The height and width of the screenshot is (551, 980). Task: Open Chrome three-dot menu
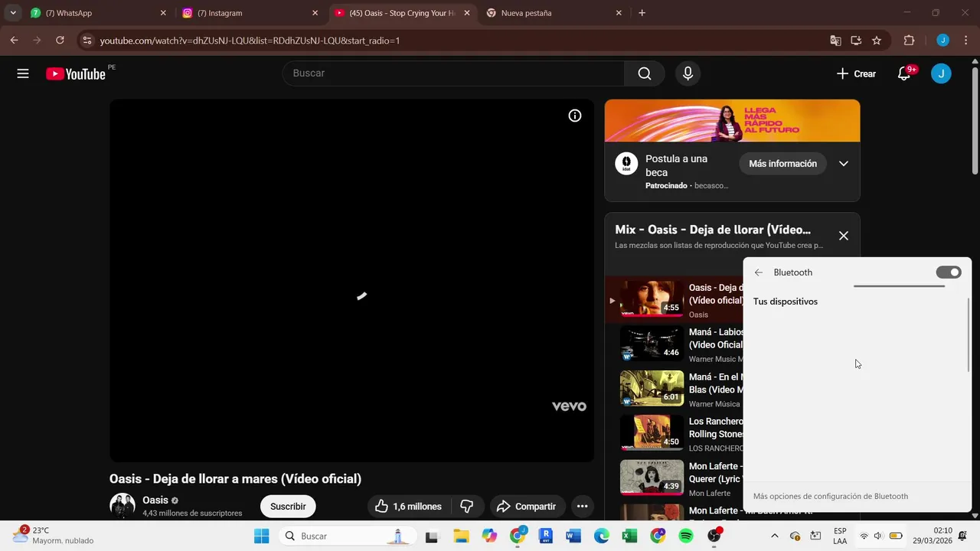[965, 40]
